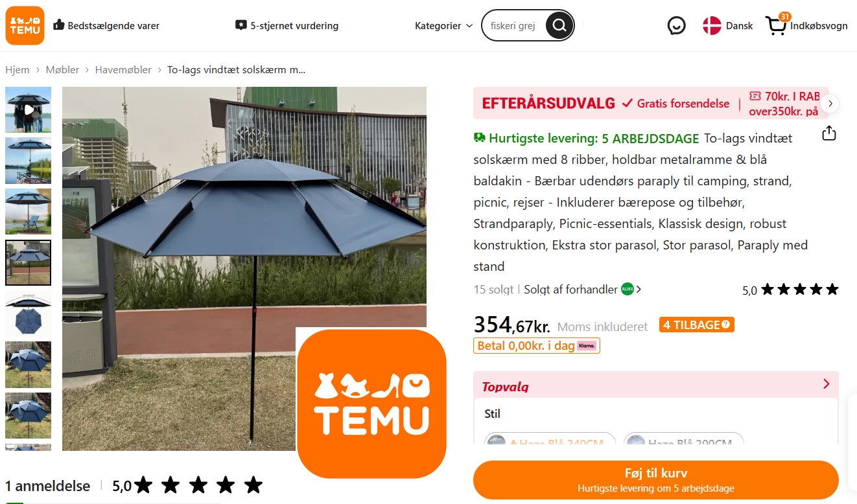Click the share product icon
This screenshot has height=504, width=857.
click(829, 133)
